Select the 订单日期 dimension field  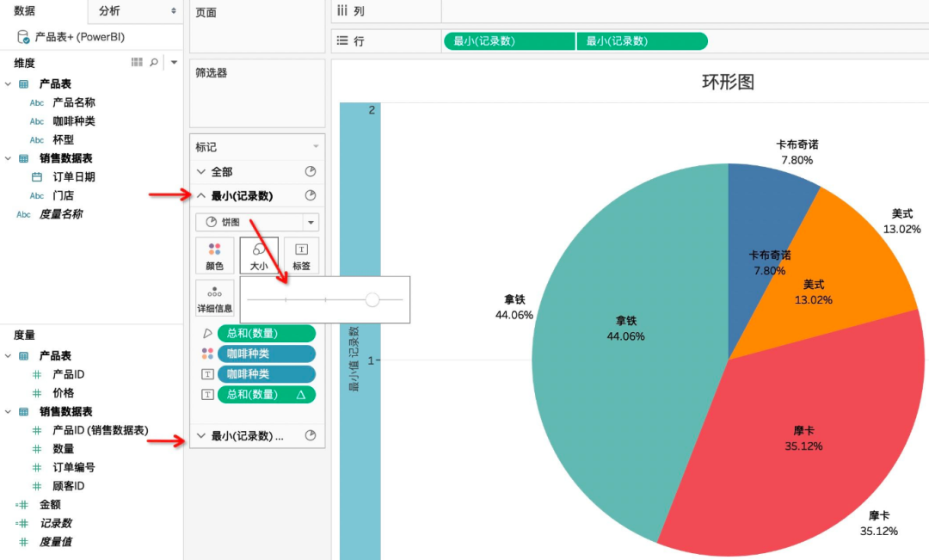[74, 177]
